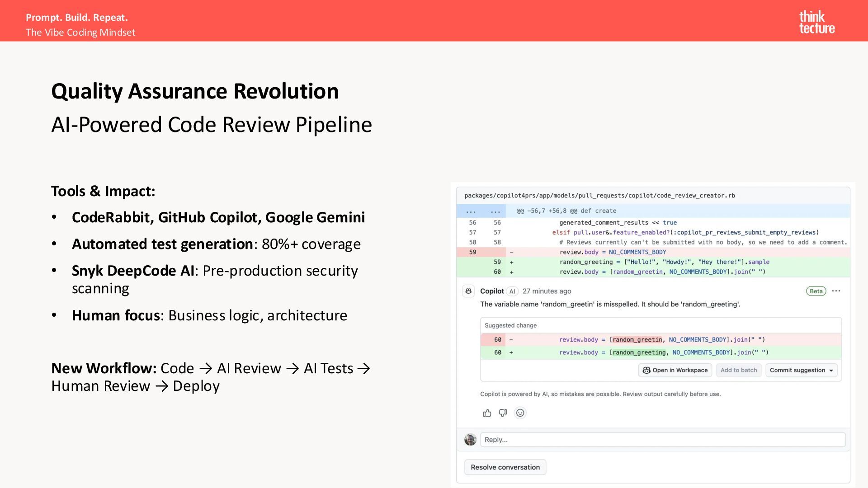This screenshot has height=488, width=868.
Task: Expand hidden diff lines via left ellipsis
Action: (471, 211)
